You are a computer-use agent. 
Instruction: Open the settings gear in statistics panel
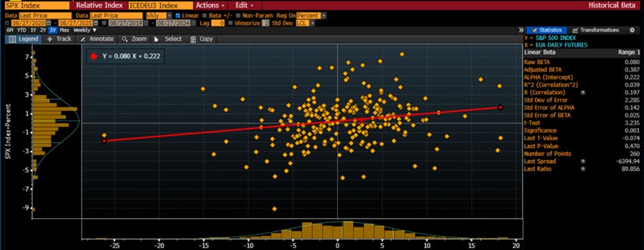point(632,30)
